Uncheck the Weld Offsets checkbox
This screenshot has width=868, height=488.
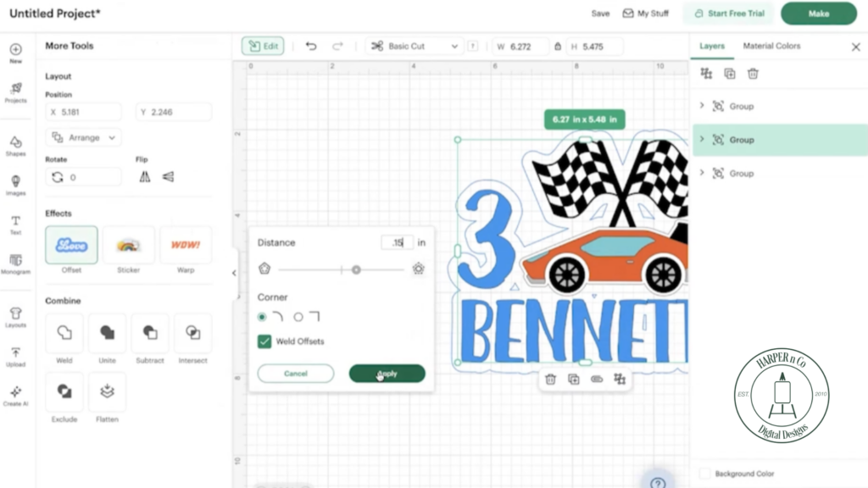265,341
